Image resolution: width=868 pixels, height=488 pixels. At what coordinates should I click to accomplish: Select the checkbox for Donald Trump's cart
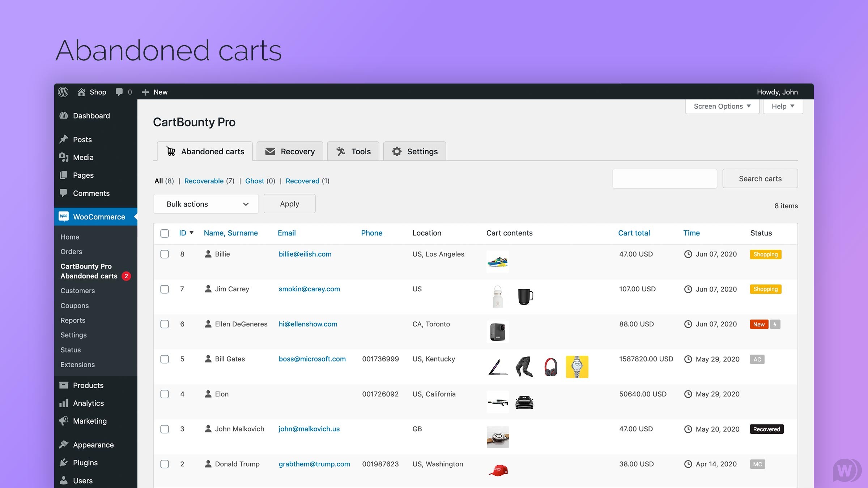click(165, 464)
